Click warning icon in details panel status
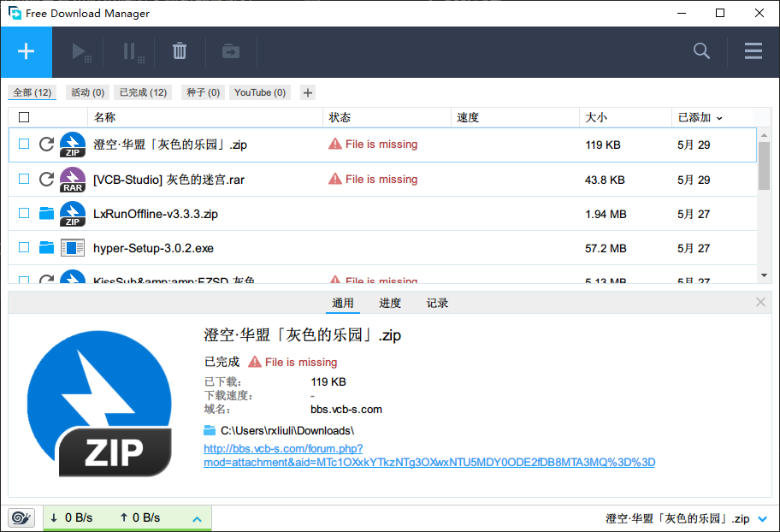Image resolution: width=780 pixels, height=532 pixels. coord(255,362)
